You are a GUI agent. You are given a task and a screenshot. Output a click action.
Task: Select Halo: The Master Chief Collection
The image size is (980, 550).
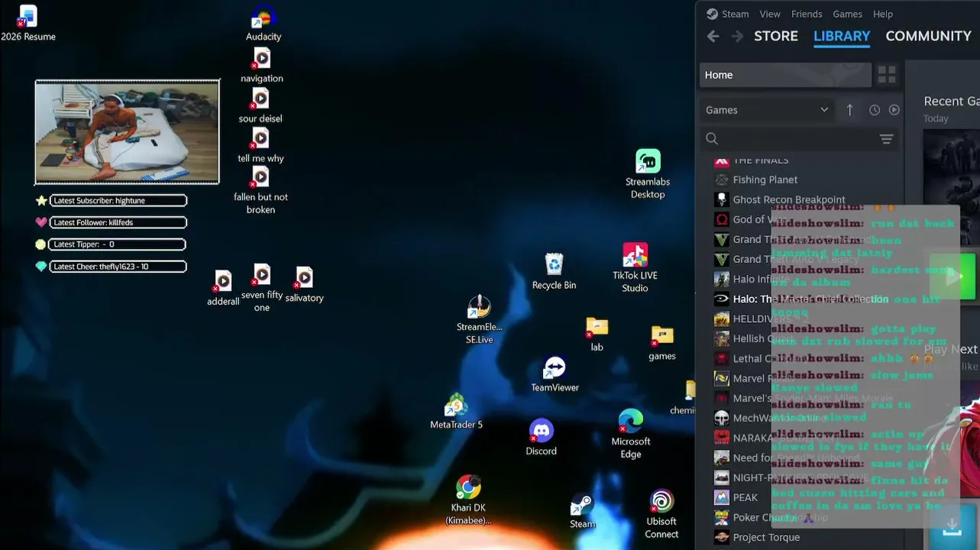[800, 299]
